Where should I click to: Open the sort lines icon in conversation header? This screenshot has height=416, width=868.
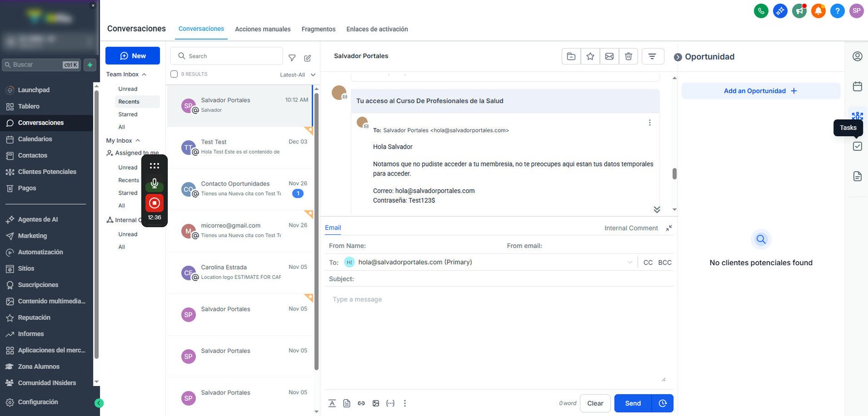[x=652, y=56]
